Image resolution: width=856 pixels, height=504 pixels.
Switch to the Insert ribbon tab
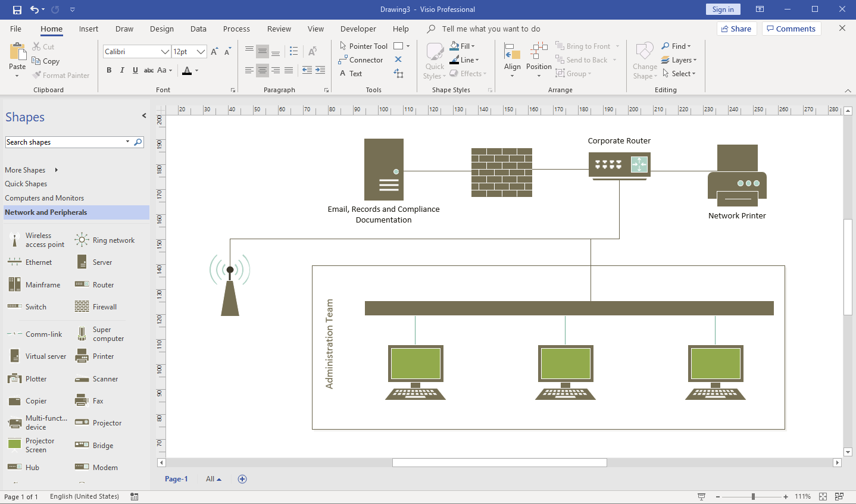pyautogui.click(x=88, y=29)
